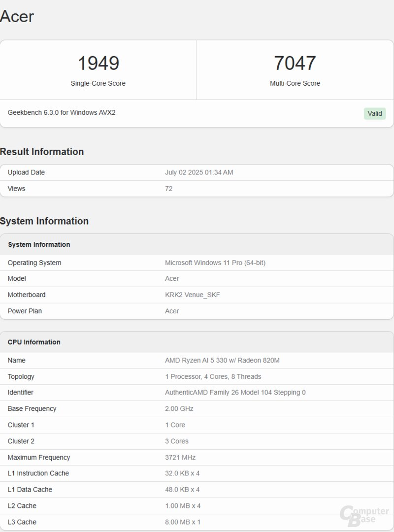Click the CPU Information table header
Image resolution: width=394 pixels, height=532 pixels.
[x=34, y=342]
